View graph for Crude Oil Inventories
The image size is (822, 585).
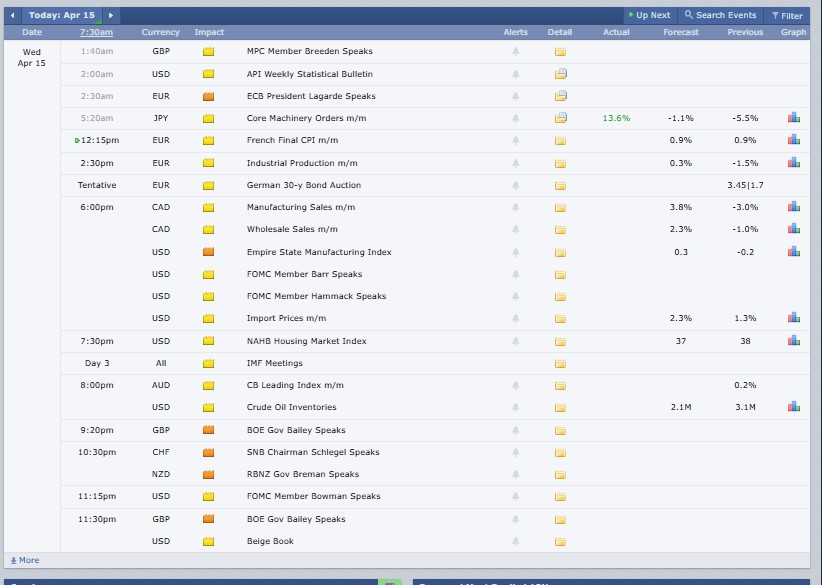[793, 407]
